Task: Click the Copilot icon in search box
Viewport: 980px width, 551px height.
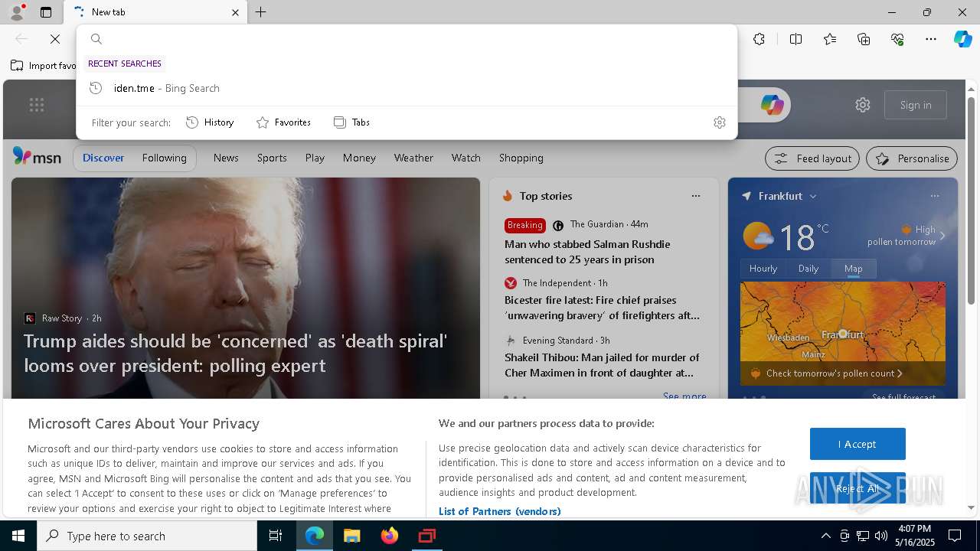Action: [772, 105]
